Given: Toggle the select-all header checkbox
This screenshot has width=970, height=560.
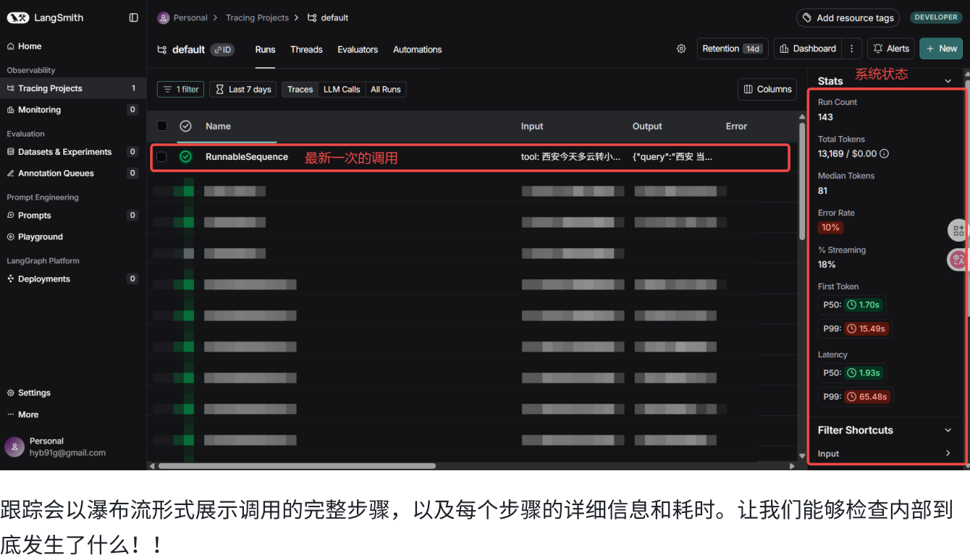Looking at the screenshot, I should click(162, 126).
